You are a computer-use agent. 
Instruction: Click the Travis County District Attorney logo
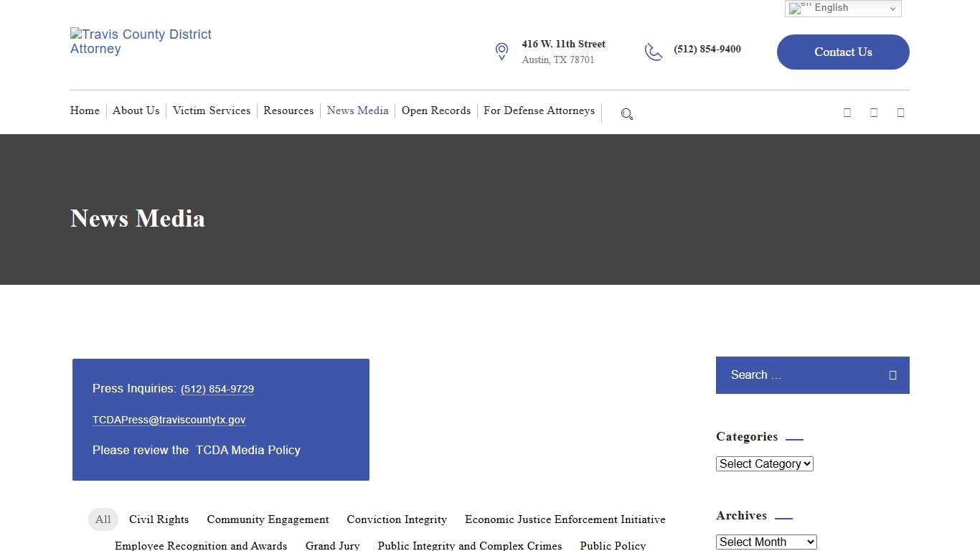click(x=141, y=42)
